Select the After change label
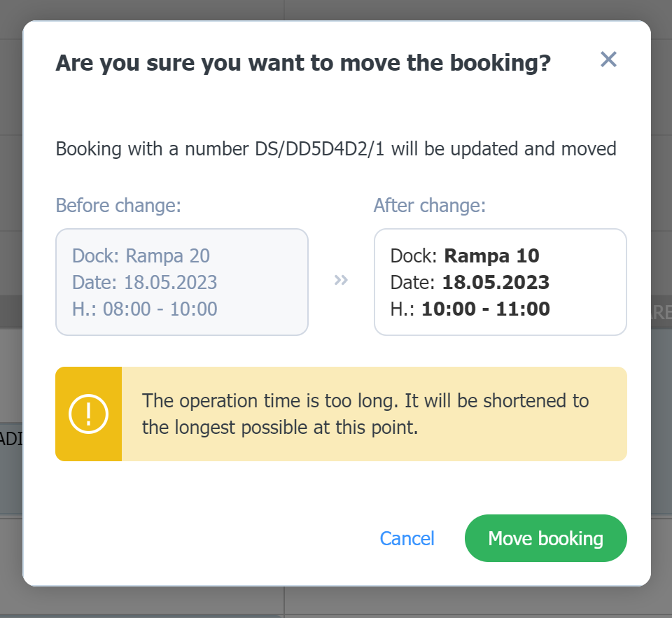This screenshot has width=672, height=618. (430, 206)
